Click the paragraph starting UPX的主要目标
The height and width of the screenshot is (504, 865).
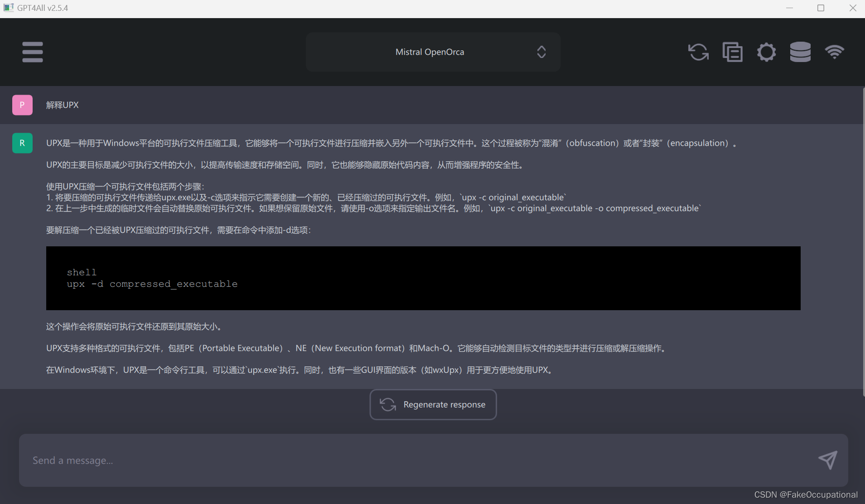[285, 165]
